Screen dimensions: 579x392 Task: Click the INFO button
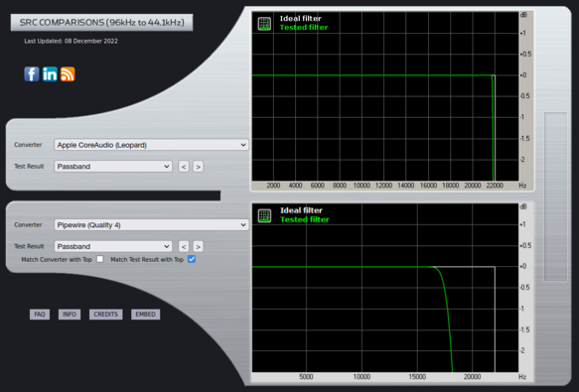point(70,315)
